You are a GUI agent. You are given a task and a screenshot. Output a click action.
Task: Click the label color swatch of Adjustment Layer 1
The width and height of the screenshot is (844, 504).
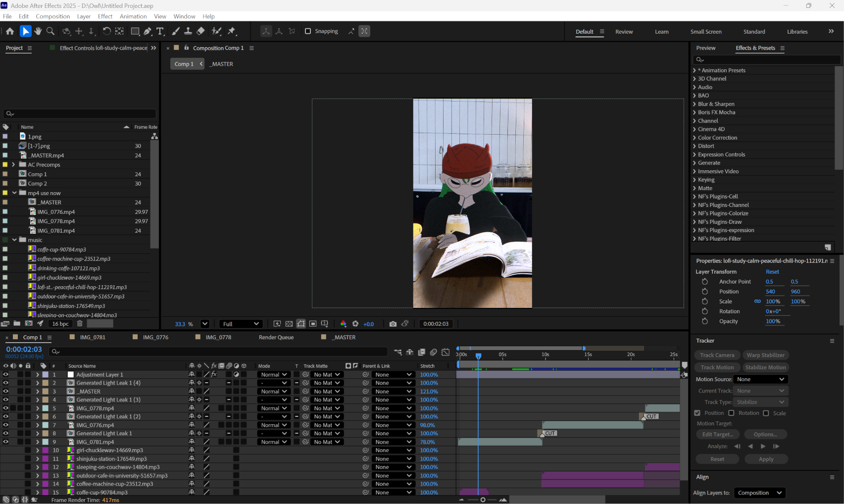[x=46, y=375]
